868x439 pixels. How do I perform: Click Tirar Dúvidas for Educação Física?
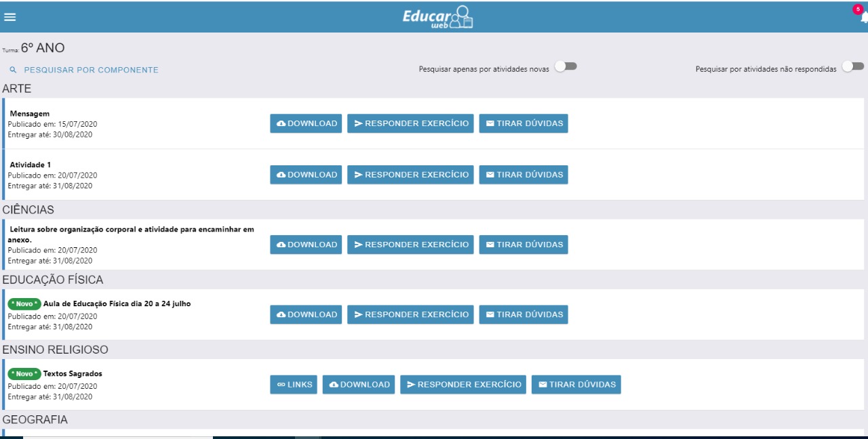(523, 314)
